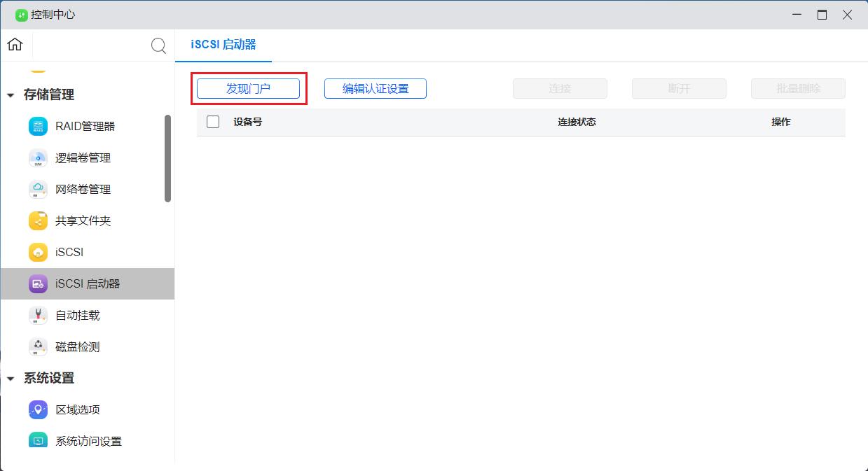868x471 pixels.
Task: Select iSCSI 启动器 in sidebar list
Action: coord(88,284)
